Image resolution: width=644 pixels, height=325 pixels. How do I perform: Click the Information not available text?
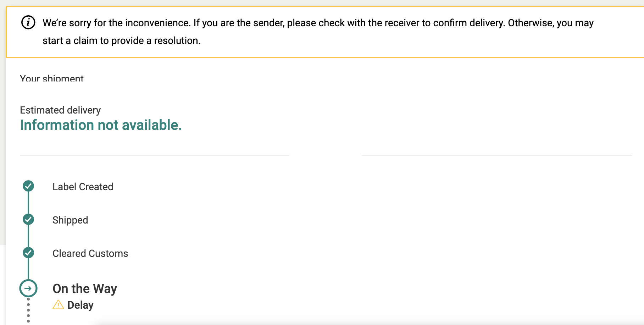pos(101,125)
